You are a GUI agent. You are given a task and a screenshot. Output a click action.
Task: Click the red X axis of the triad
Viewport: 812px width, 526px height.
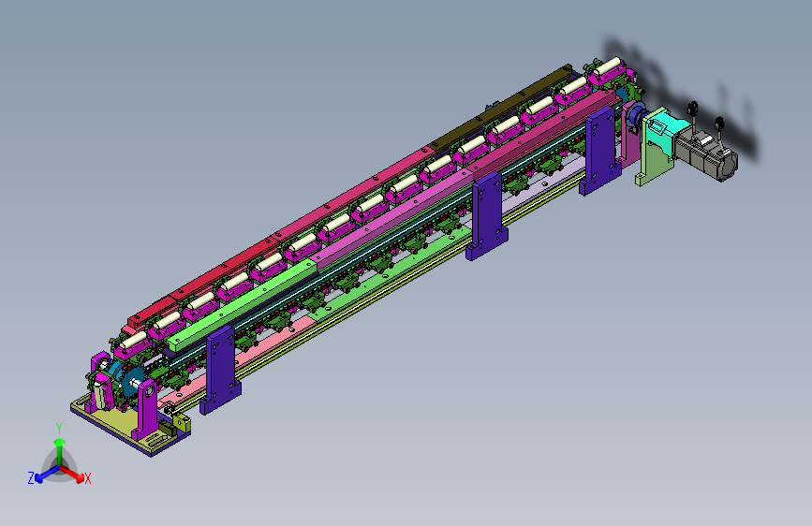click(x=73, y=475)
